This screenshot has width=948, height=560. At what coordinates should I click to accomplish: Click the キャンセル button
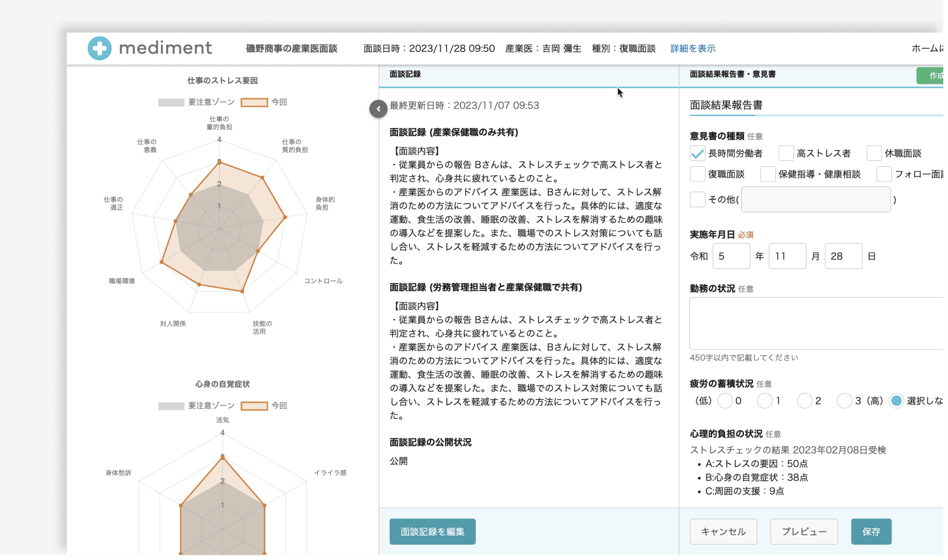723,532
